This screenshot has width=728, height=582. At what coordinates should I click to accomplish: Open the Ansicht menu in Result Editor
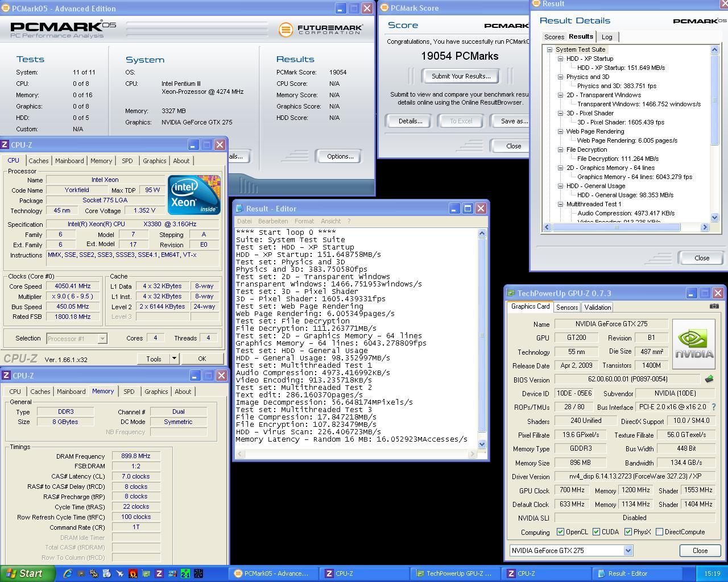click(x=330, y=221)
